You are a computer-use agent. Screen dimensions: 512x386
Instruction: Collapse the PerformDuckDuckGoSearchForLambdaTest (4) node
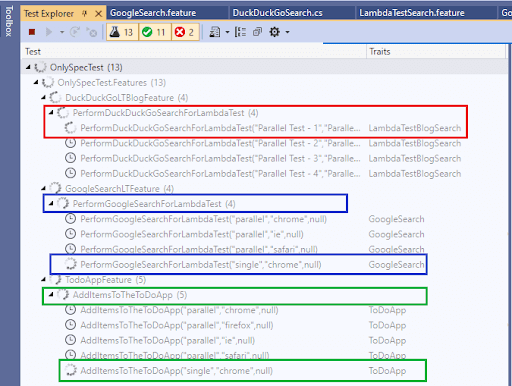click(x=51, y=113)
